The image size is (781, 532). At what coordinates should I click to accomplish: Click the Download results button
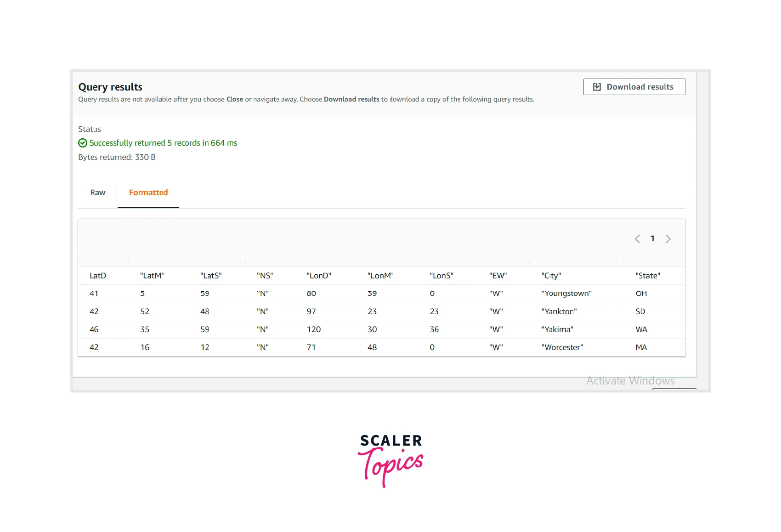(634, 86)
